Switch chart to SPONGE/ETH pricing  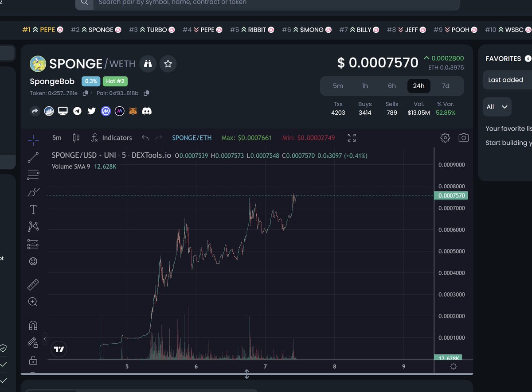pos(192,138)
